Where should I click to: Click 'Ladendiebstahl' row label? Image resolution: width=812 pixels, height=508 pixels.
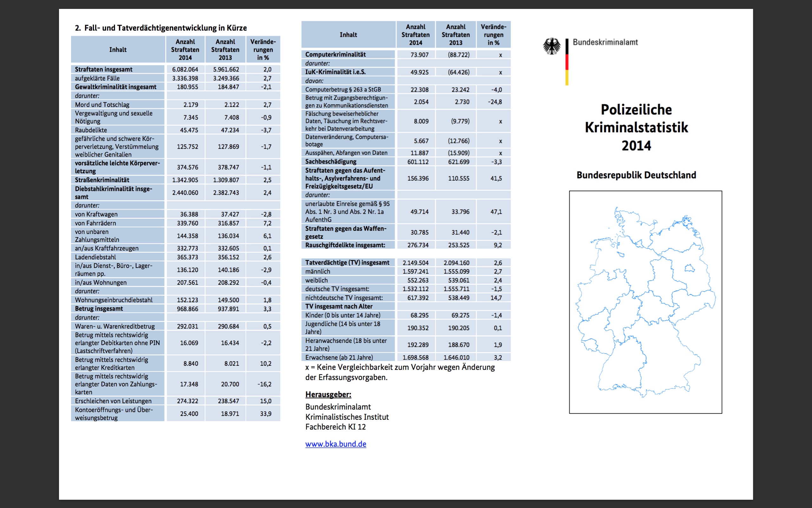95,257
